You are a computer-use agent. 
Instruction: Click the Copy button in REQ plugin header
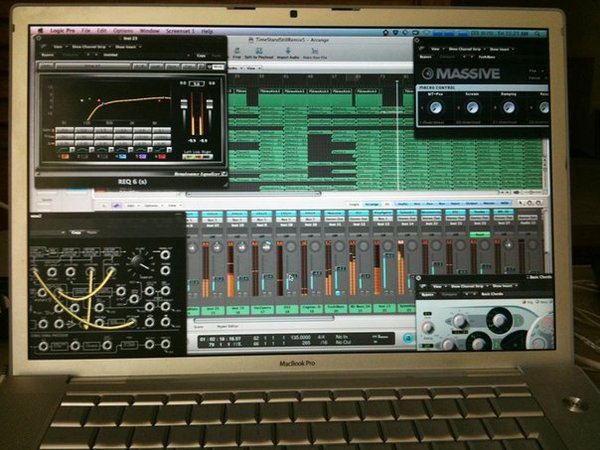(x=201, y=55)
